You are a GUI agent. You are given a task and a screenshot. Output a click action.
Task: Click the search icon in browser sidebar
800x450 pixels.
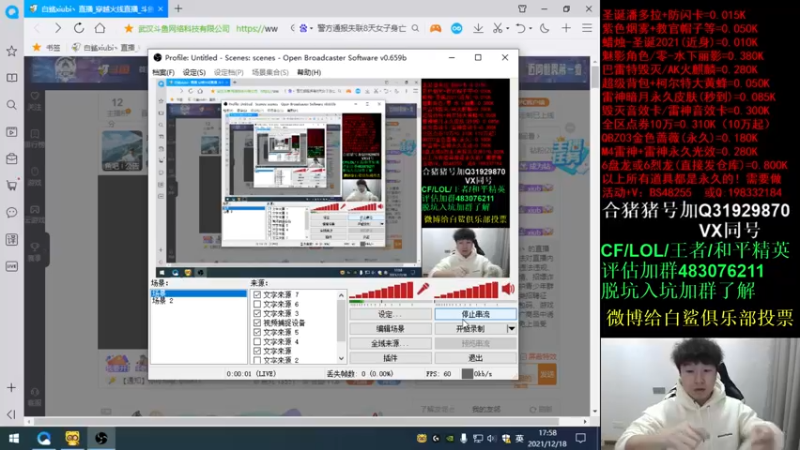pyautogui.click(x=11, y=105)
